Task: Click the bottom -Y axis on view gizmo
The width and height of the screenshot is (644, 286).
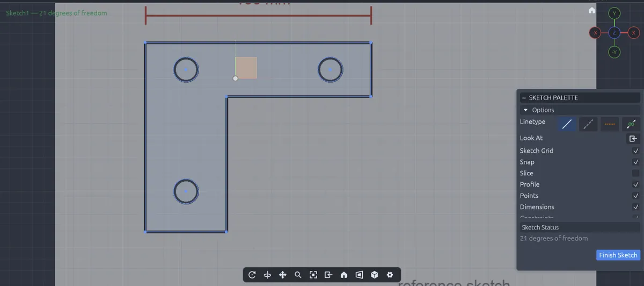Action: 614,52
